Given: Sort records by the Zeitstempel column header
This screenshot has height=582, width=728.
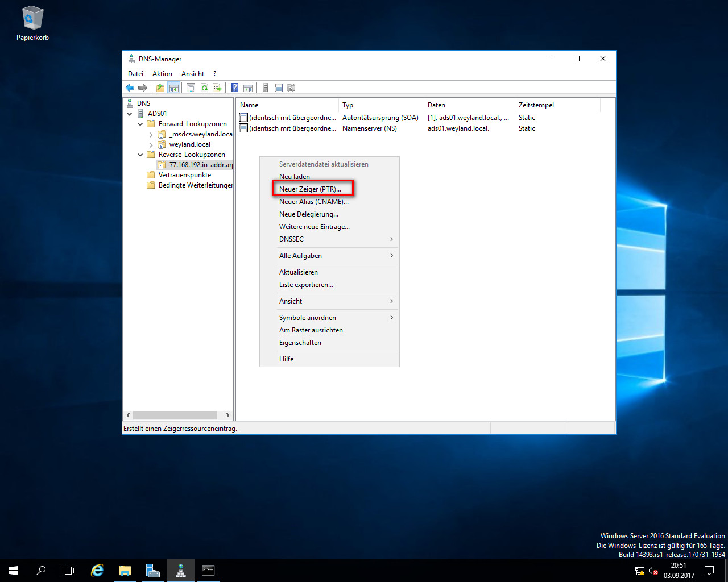Looking at the screenshot, I should coord(536,105).
